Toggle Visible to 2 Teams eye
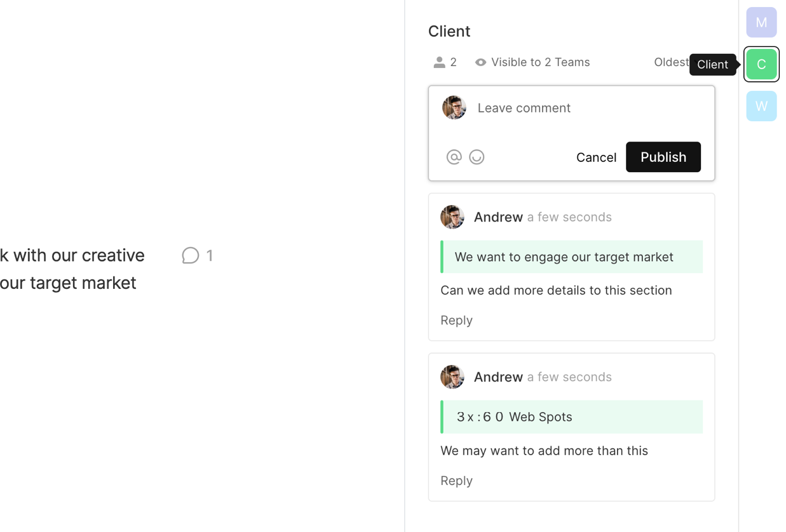The width and height of the screenshot is (786, 532). pos(481,62)
